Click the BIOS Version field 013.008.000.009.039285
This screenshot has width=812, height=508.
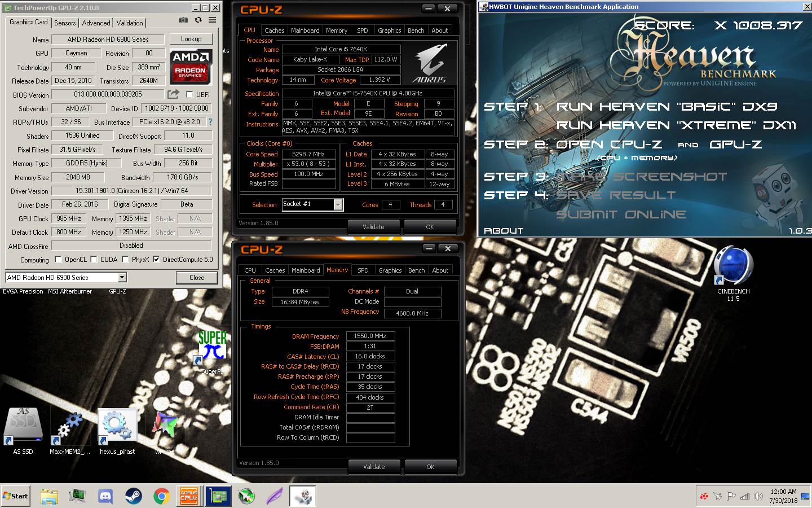[108, 94]
